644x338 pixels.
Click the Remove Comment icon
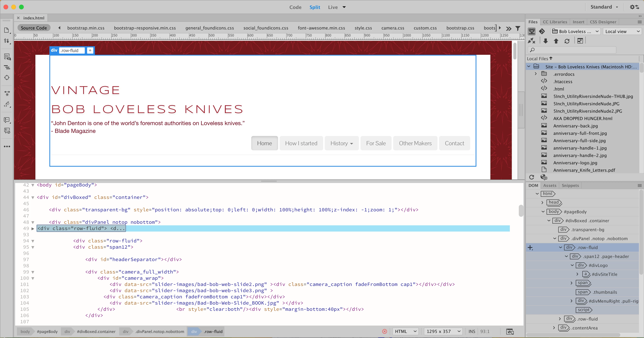coord(7,131)
